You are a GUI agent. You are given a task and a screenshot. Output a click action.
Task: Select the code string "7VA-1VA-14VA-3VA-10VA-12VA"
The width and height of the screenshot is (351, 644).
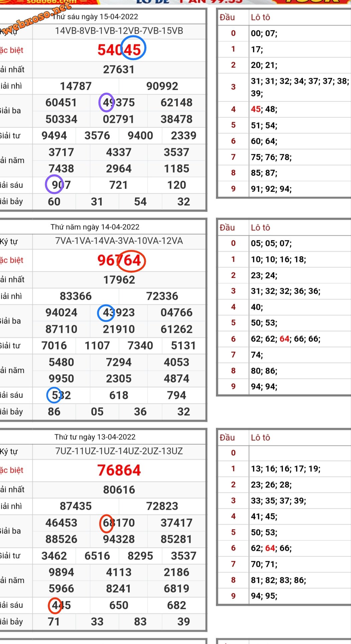click(x=119, y=241)
